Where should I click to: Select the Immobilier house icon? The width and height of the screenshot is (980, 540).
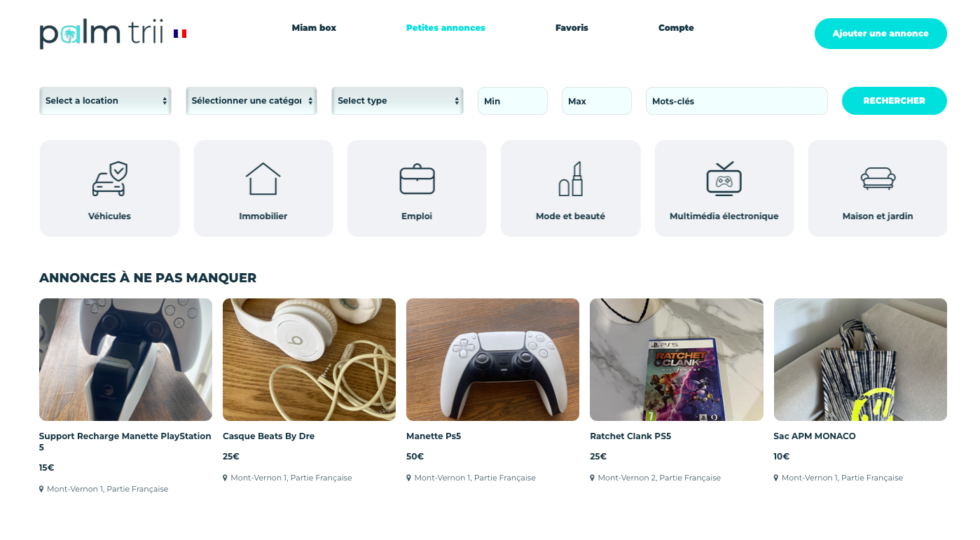point(263,179)
